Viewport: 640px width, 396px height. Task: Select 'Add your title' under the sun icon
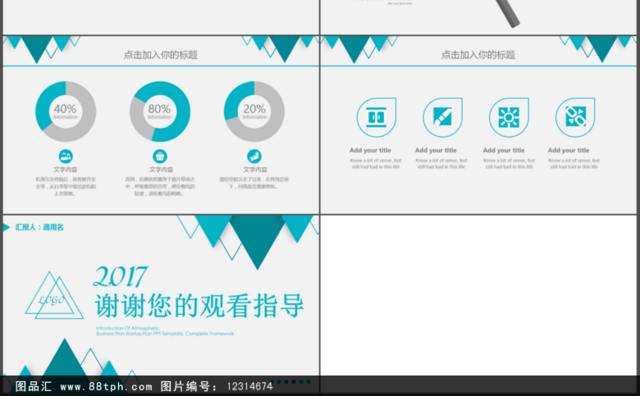click(x=504, y=150)
